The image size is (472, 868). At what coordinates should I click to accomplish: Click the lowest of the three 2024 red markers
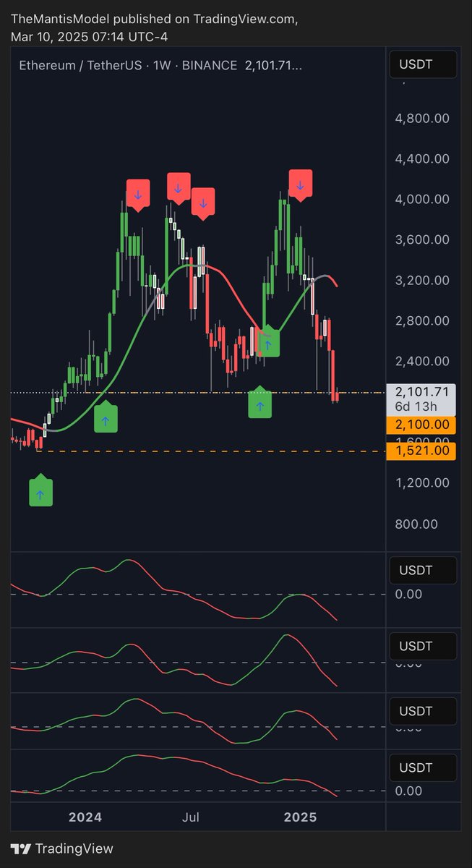203,203
